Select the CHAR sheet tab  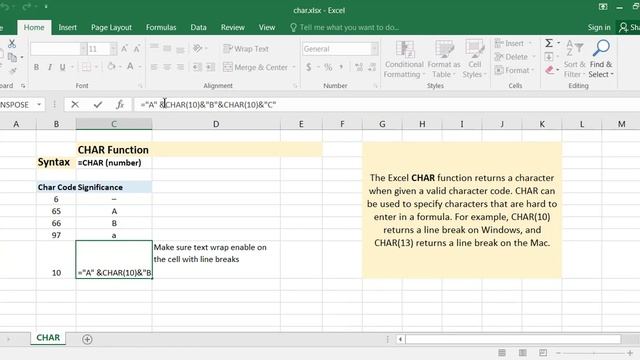(x=48, y=338)
